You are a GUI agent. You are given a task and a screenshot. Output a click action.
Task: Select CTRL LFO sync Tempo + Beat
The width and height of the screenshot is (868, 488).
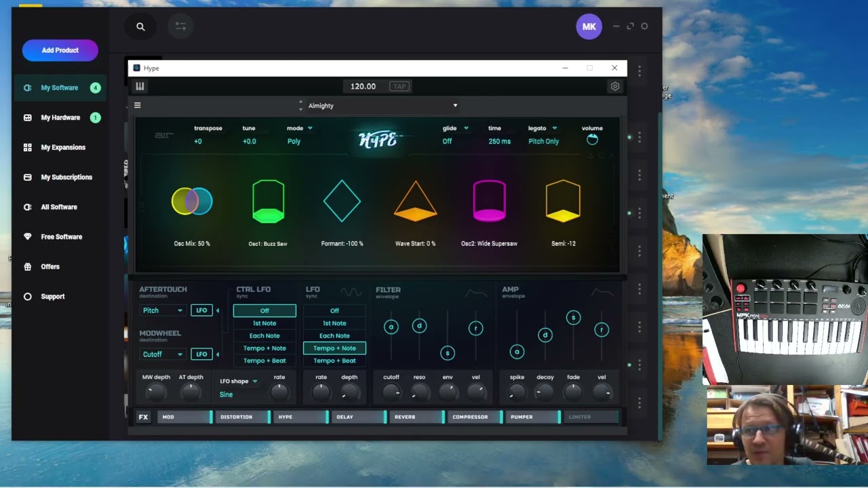click(x=264, y=361)
